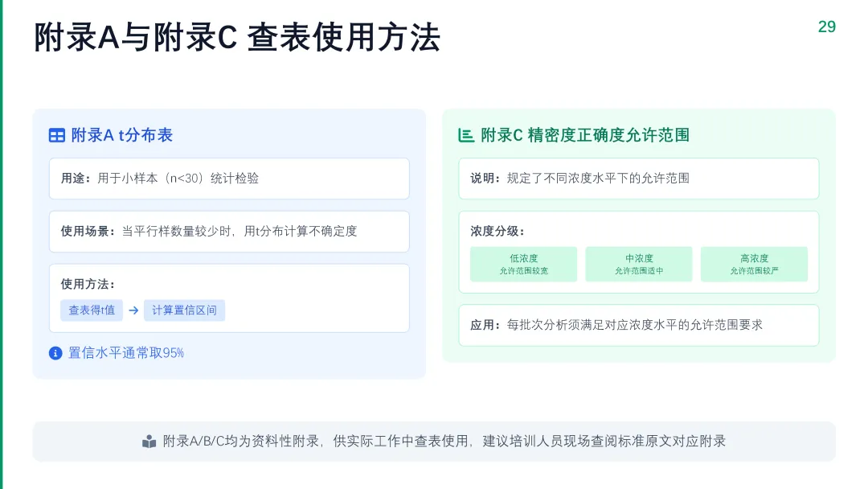Click the 低浓度 允许范围较宽 tile
The height and width of the screenshot is (489, 868).
[x=524, y=264]
